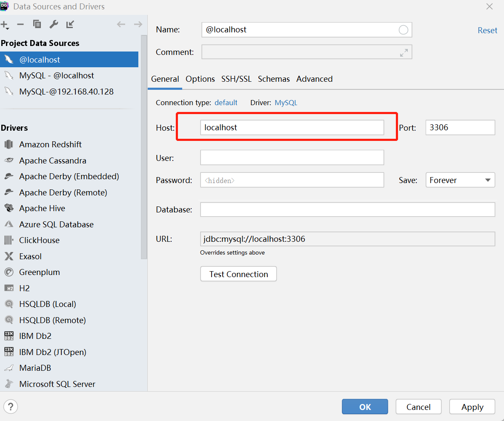Duplicate the data source using the copy icon

coord(37,25)
